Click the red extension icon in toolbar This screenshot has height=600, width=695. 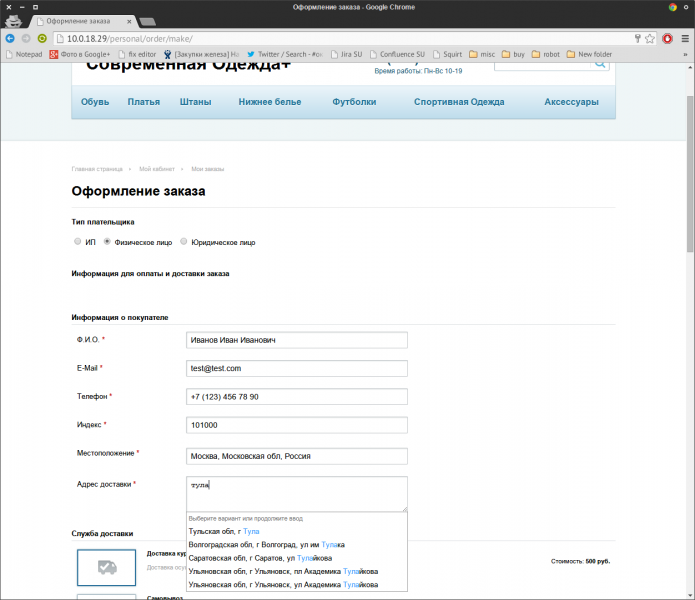pos(667,38)
